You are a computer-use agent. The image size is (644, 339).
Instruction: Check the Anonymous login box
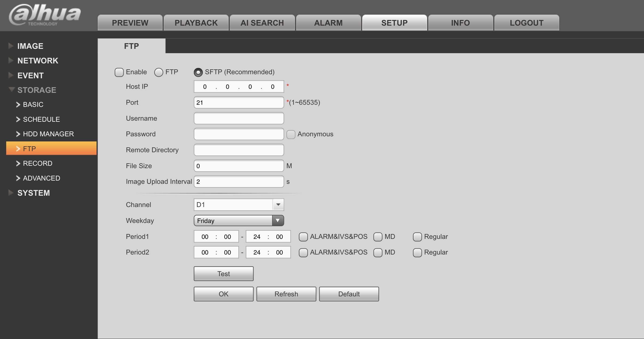(x=291, y=134)
